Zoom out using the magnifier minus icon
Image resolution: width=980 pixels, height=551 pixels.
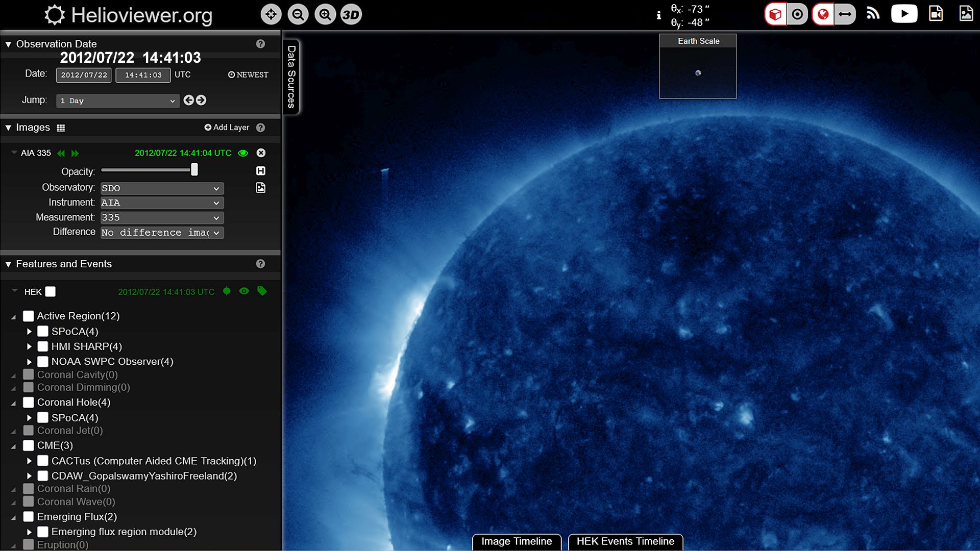[x=298, y=14]
